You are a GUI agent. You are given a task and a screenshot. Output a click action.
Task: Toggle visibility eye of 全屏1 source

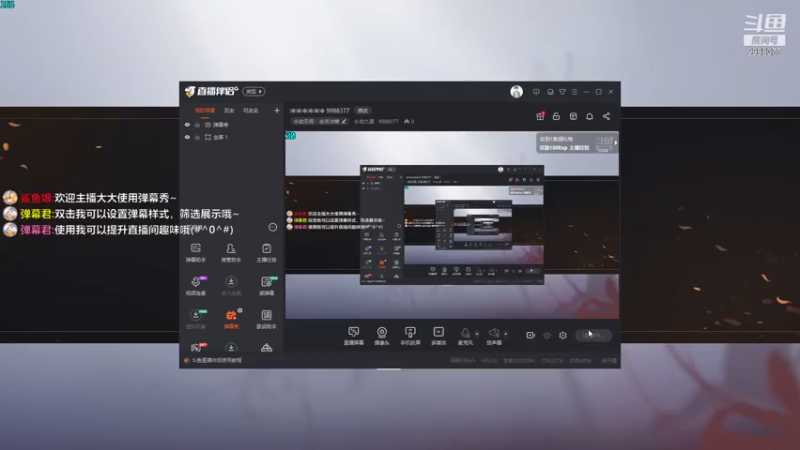[187, 137]
